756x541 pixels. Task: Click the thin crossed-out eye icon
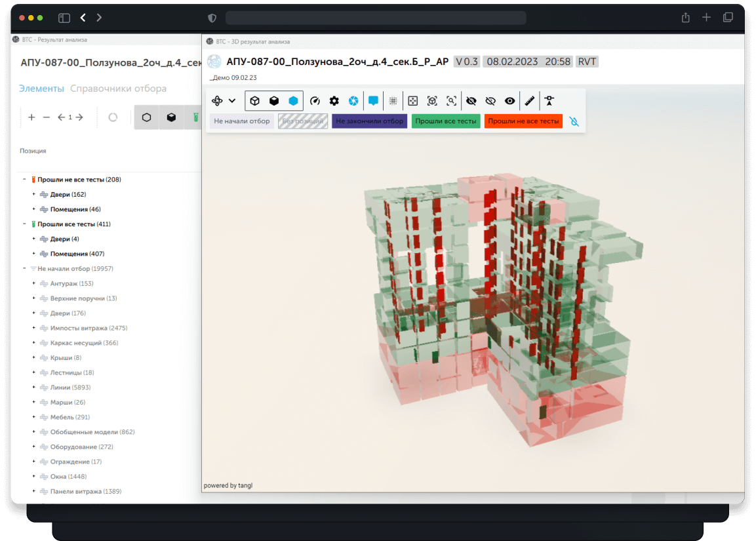490,101
